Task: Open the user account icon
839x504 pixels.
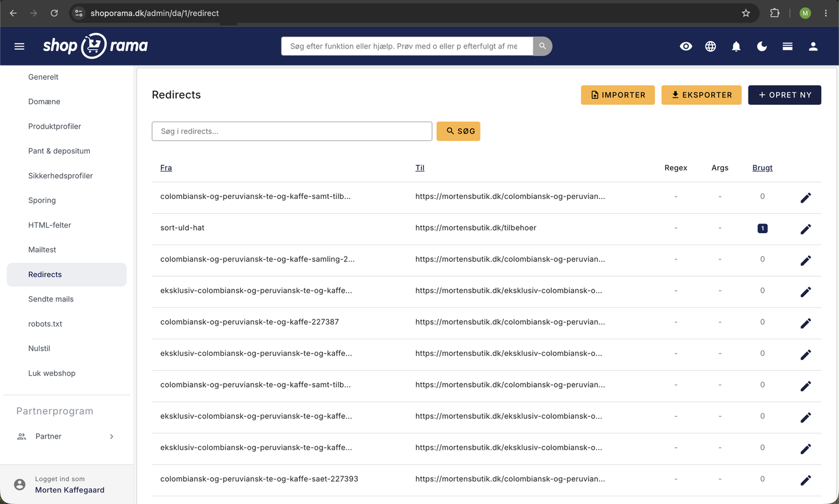Action: click(813, 46)
